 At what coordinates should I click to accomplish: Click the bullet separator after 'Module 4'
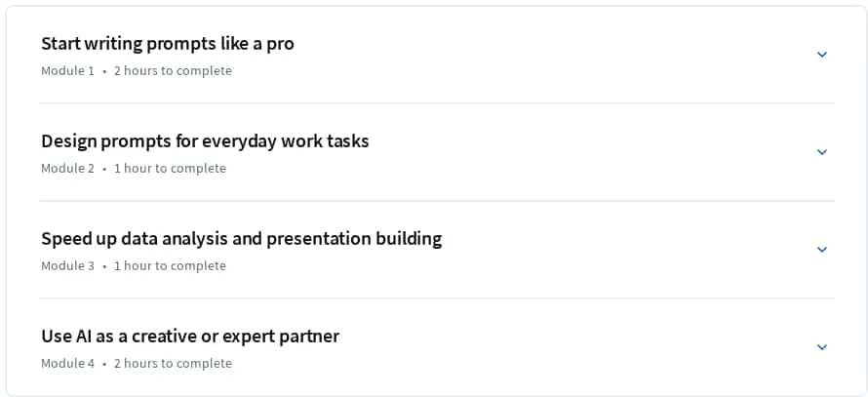tap(104, 364)
